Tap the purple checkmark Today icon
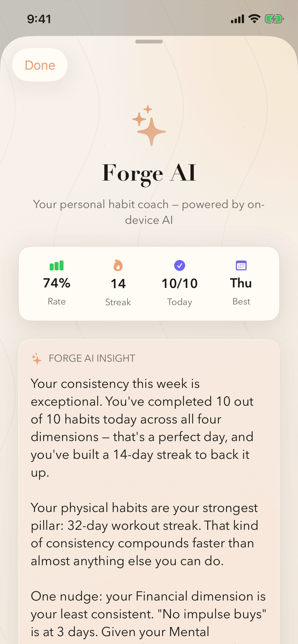298x644 pixels. point(180,266)
